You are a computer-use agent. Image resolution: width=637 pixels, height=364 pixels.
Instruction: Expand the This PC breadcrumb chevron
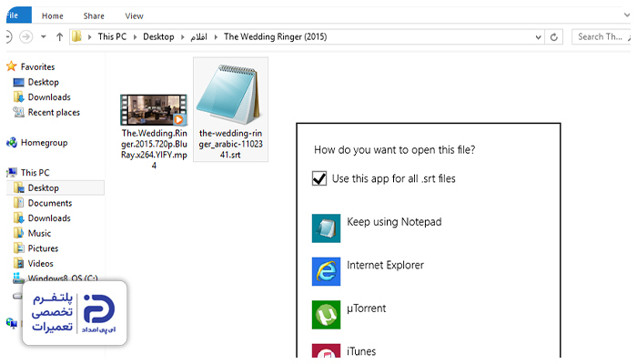135,37
